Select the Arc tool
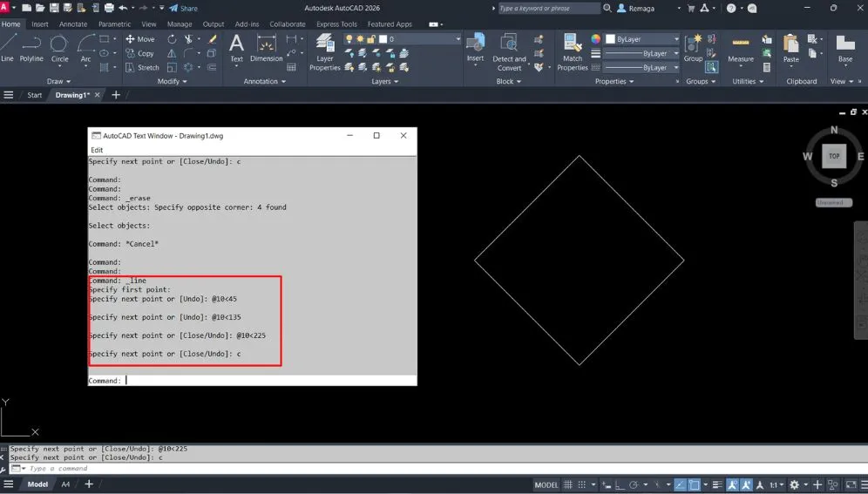 coord(85,50)
